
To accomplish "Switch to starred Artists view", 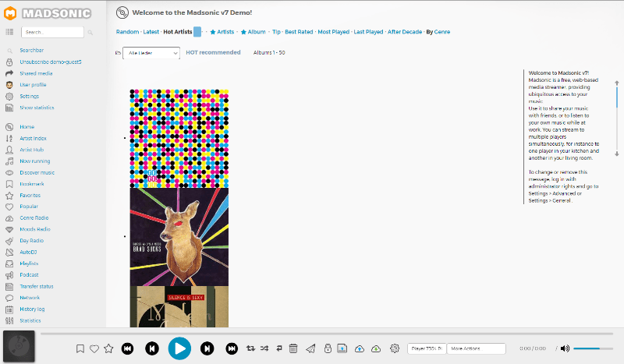I will 222,32.
